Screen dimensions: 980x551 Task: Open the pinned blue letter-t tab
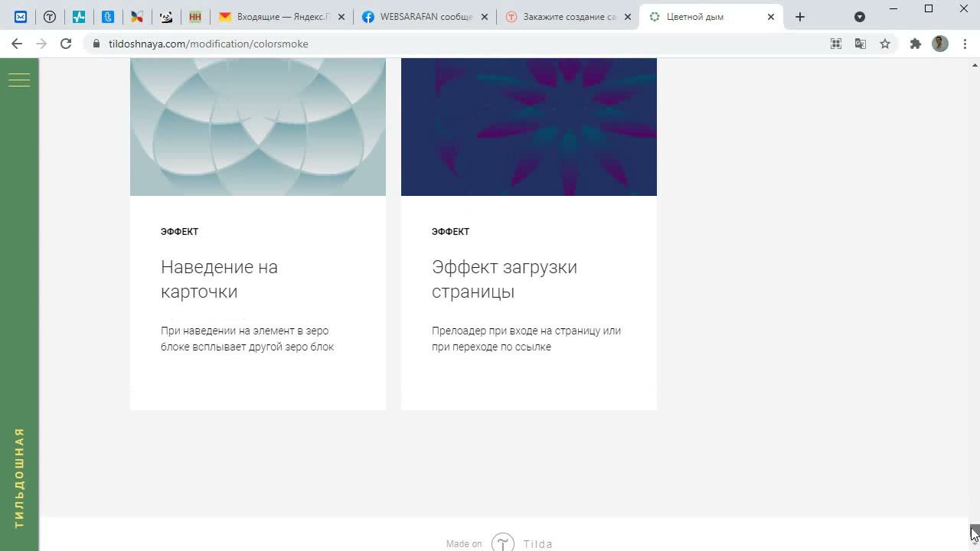coord(108,17)
